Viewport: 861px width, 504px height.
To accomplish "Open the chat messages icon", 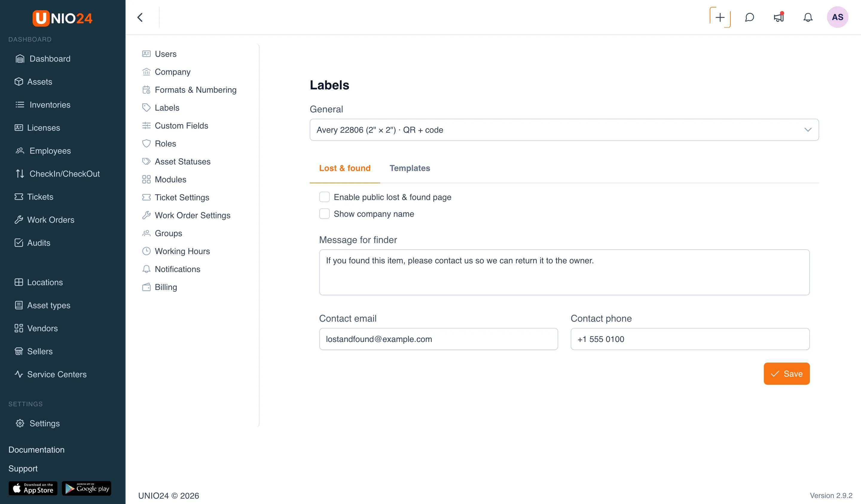I will pos(749,17).
